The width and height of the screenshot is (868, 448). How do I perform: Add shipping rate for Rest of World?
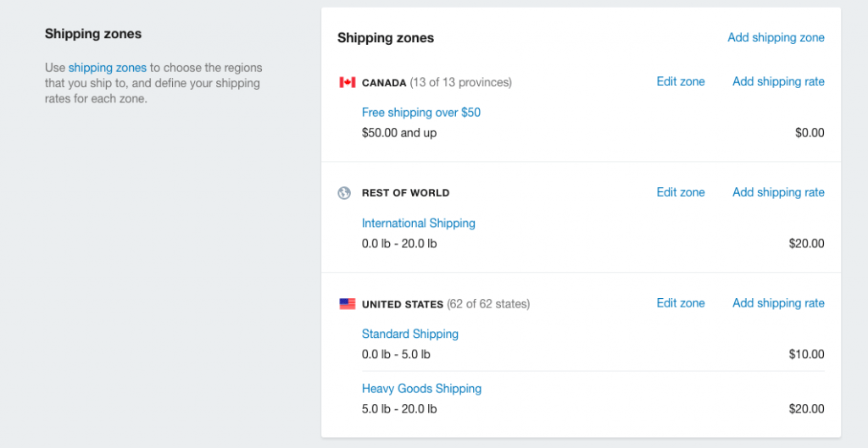click(x=778, y=192)
